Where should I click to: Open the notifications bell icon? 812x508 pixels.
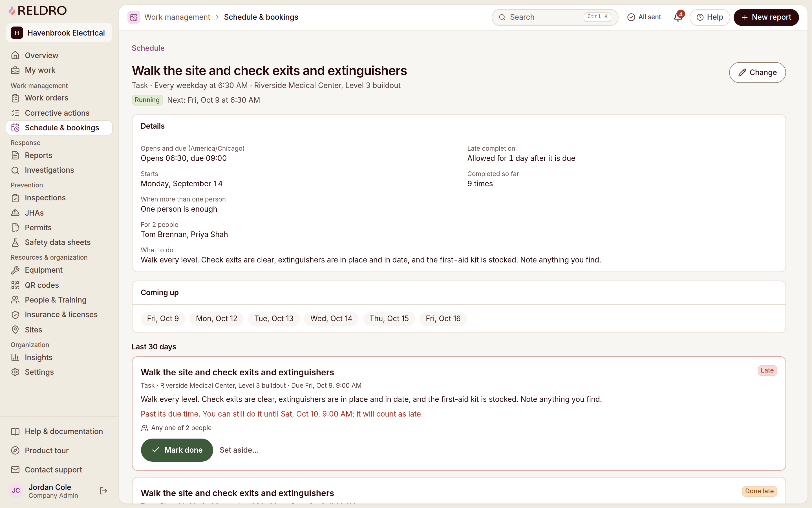point(678,17)
